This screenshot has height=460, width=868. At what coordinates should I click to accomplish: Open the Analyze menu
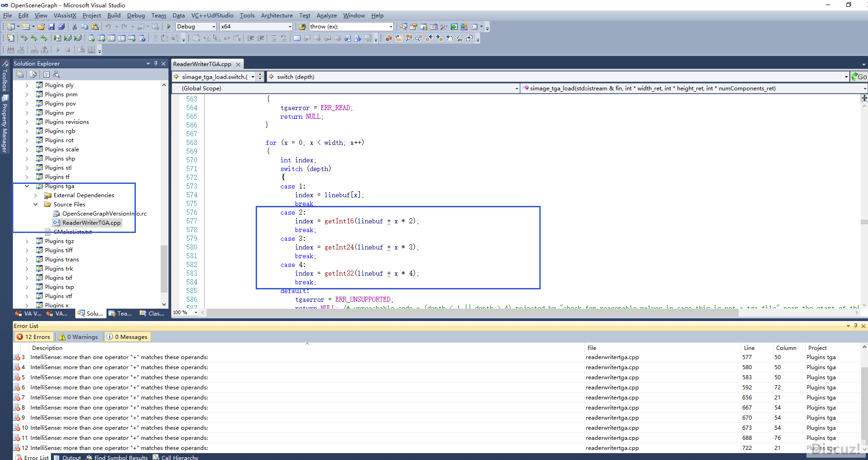pos(326,16)
